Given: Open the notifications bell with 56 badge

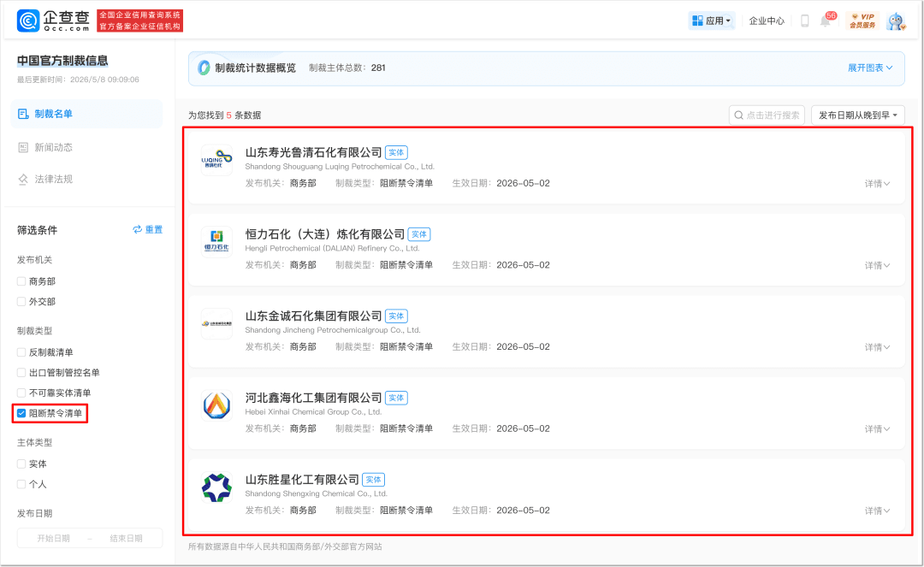Looking at the screenshot, I should pyautogui.click(x=826, y=21).
